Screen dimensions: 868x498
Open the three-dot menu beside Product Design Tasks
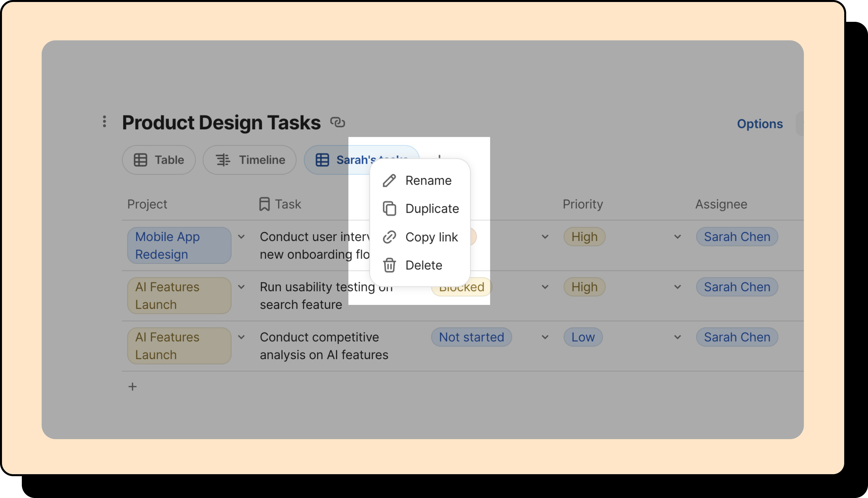click(104, 121)
